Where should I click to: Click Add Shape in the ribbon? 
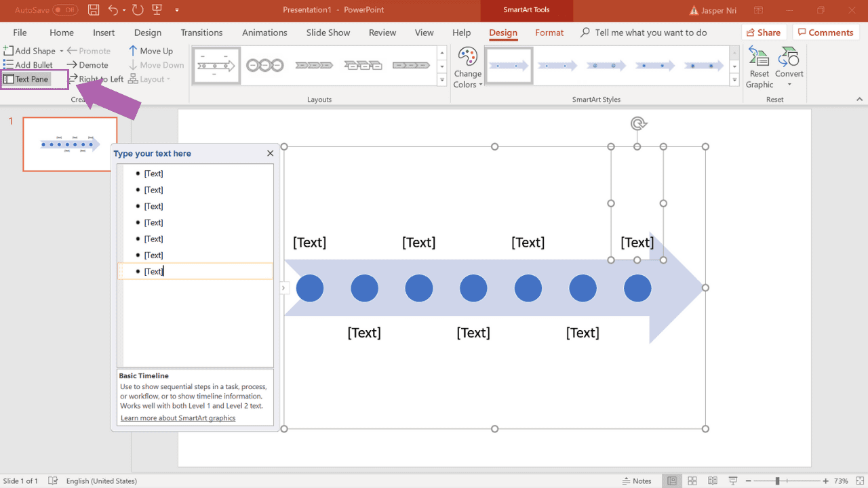(31, 51)
